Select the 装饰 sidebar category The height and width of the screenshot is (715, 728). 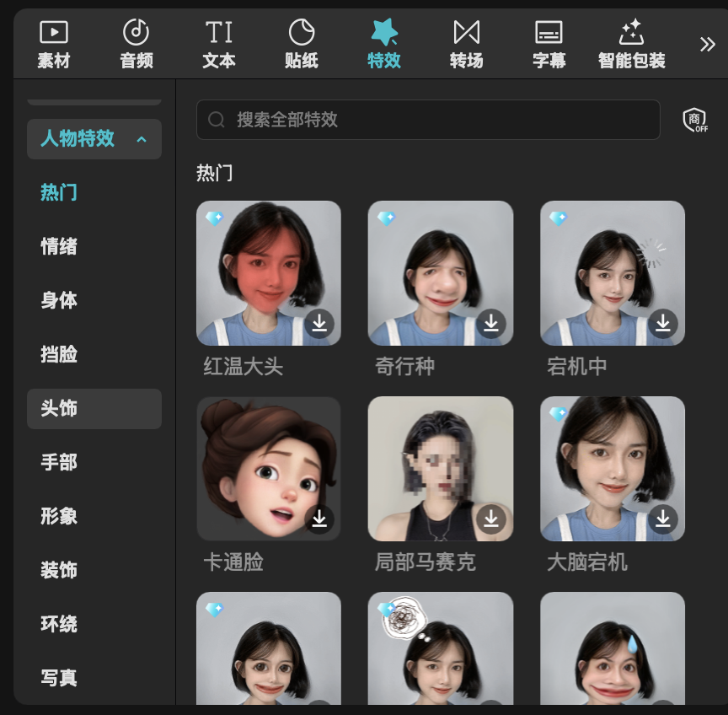58,570
